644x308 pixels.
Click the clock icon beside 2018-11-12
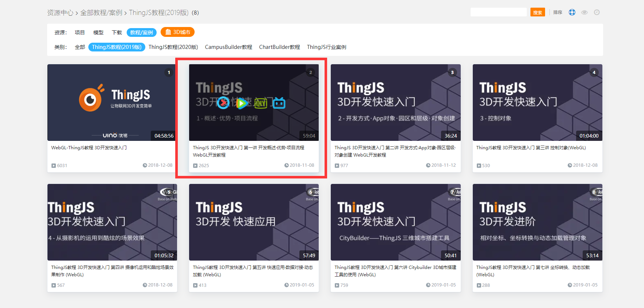[428, 165]
